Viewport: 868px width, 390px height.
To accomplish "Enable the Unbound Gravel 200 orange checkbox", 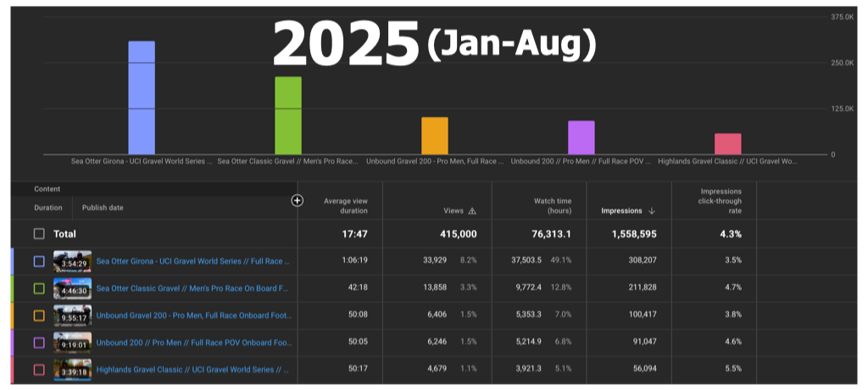I will point(39,315).
